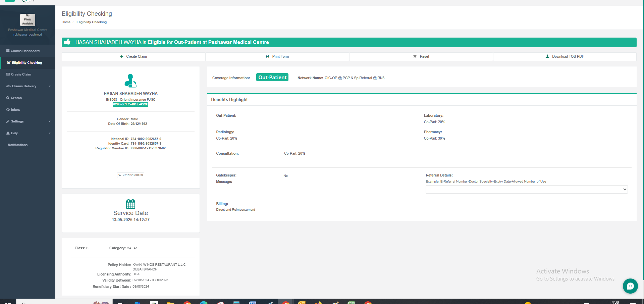Expand the Help sidebar section
Screen dimensions: 644x304
click(28, 133)
